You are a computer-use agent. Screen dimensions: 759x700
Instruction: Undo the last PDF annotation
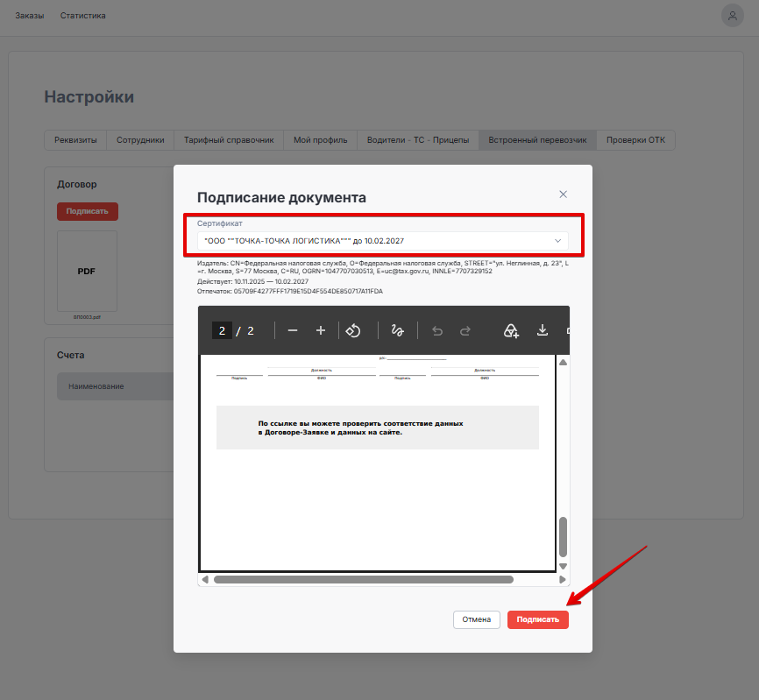click(x=437, y=331)
